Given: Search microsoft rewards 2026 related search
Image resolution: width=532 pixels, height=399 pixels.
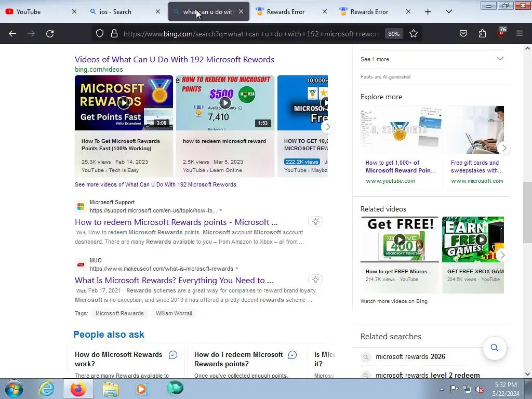Looking at the screenshot, I should [x=410, y=356].
